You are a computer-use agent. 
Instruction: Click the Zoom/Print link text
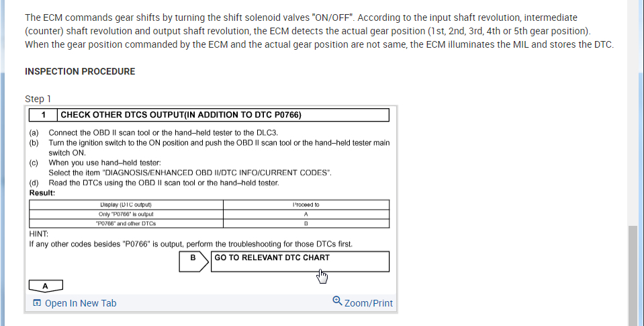click(x=368, y=303)
